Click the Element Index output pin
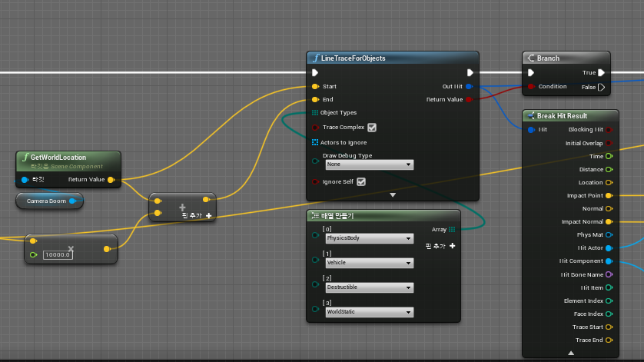 click(609, 301)
